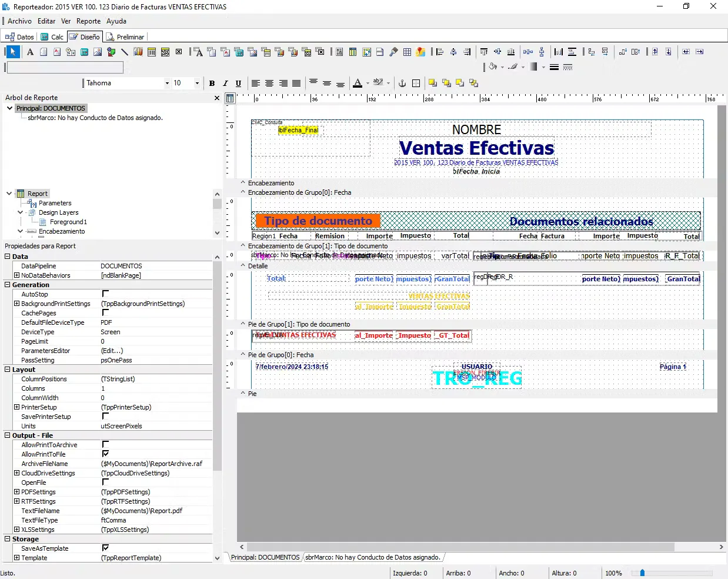Choose the Line drawing tool
The image size is (728, 579).
(x=125, y=52)
